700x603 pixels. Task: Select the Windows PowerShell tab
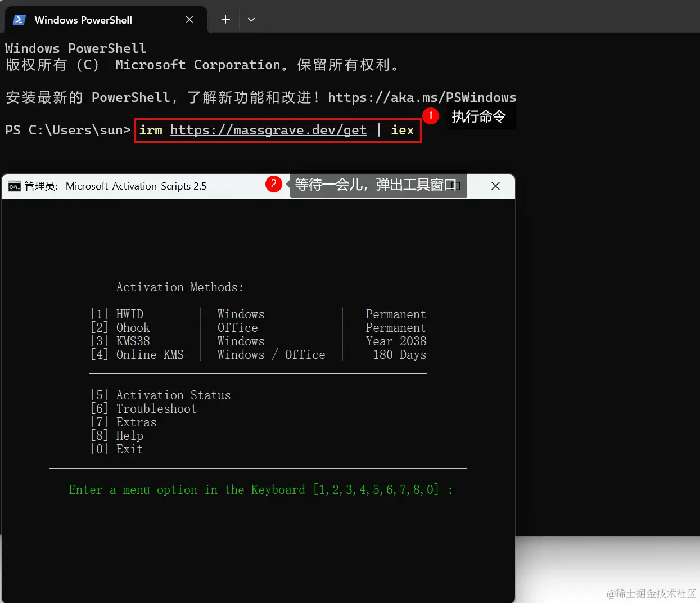pos(106,20)
